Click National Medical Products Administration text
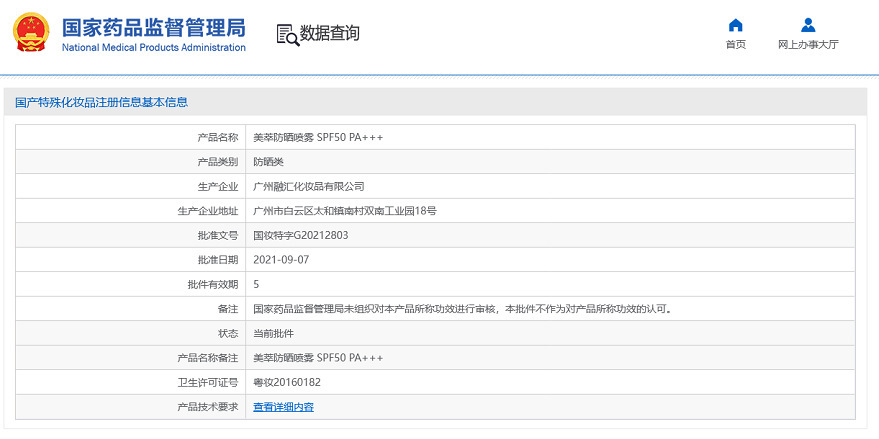The height and width of the screenshot is (439, 879). 154,48
